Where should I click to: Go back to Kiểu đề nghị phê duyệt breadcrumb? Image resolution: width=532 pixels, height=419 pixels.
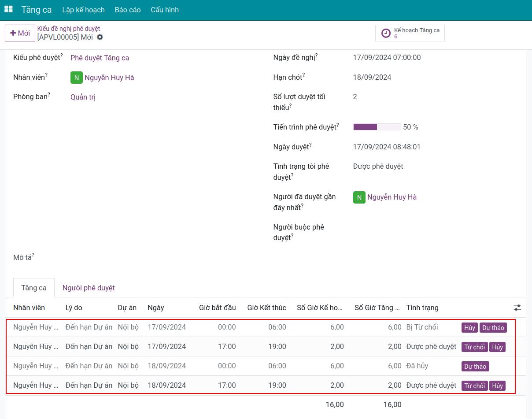coord(69,29)
